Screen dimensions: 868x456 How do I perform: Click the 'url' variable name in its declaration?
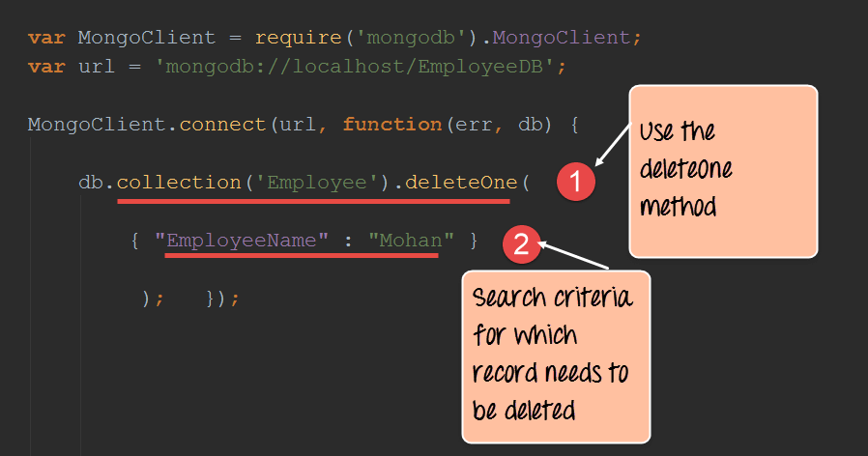tap(94, 67)
